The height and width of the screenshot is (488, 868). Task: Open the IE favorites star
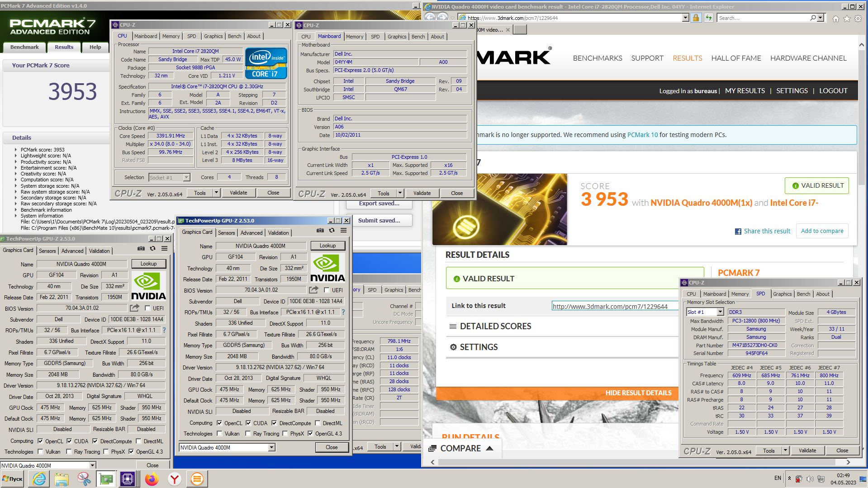point(847,19)
